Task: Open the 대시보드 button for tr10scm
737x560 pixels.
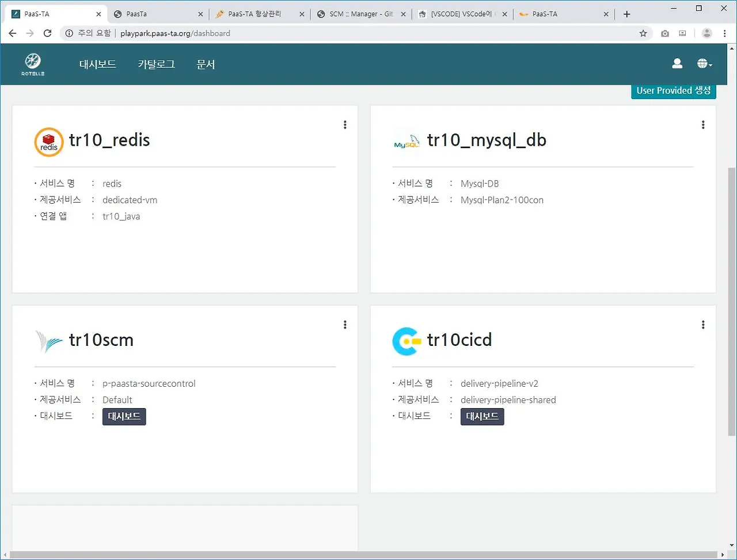Action: [x=124, y=417]
